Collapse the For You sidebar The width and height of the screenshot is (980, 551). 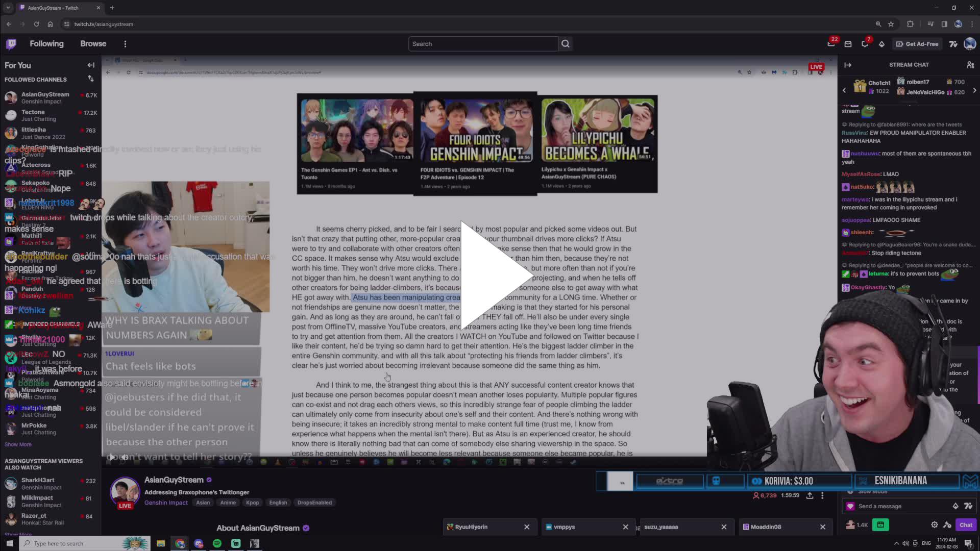coord(91,65)
